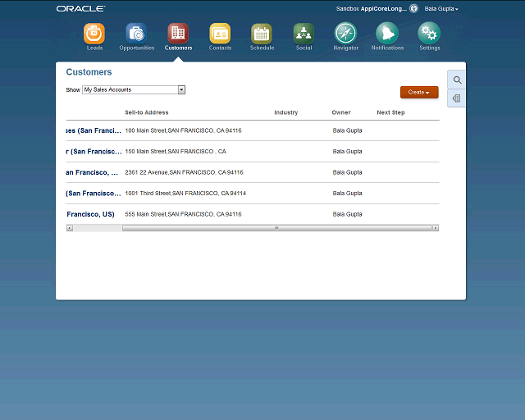Sort by Owner column header

[341, 112]
